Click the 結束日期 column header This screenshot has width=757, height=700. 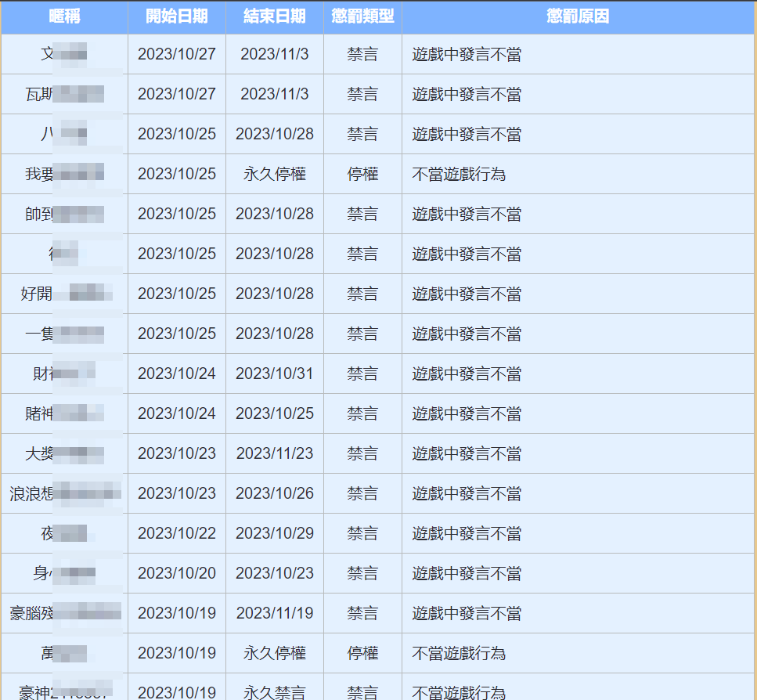coord(274,17)
